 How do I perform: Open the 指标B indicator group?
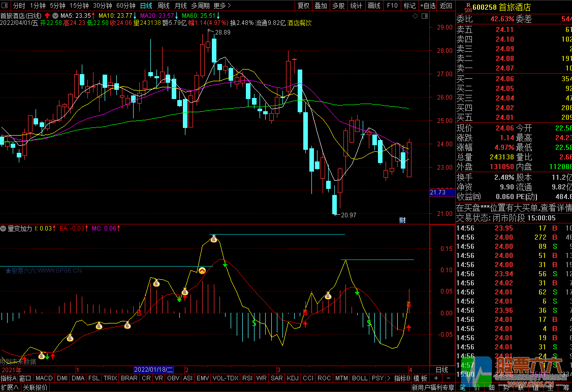click(x=402, y=378)
